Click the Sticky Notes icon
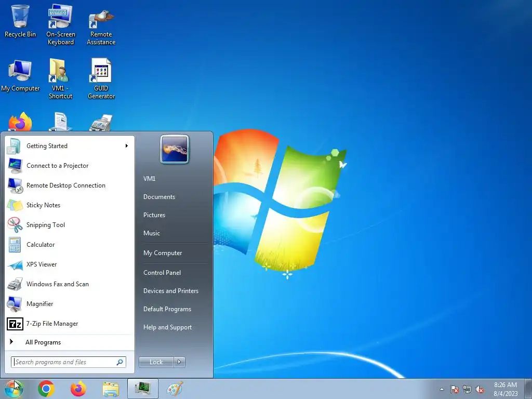This screenshot has width=532, height=399. [x=15, y=205]
